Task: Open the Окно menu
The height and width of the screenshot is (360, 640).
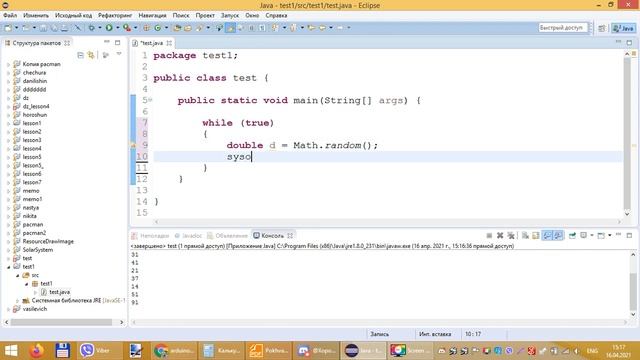Action: [252, 16]
